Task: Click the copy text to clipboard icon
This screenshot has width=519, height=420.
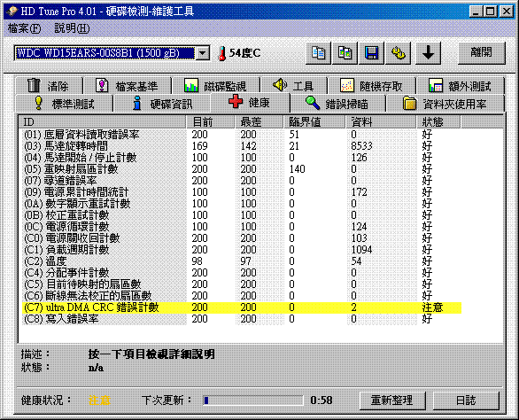Action: coord(318,52)
